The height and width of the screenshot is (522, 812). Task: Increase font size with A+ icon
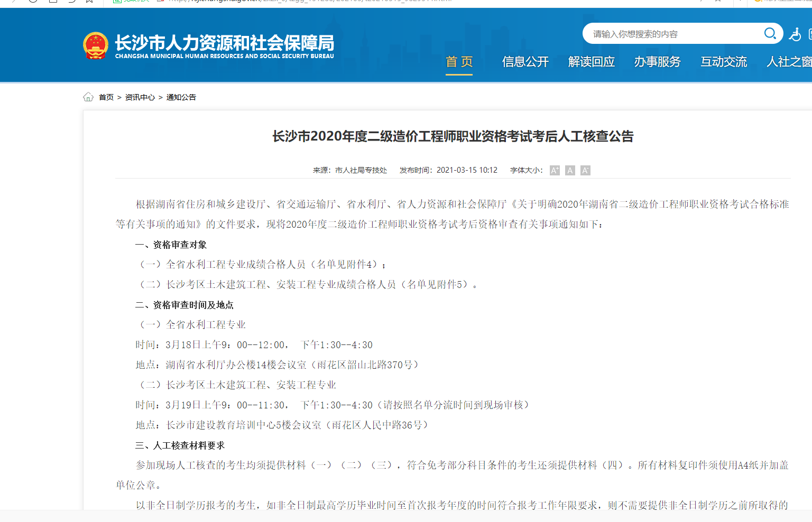pos(555,170)
